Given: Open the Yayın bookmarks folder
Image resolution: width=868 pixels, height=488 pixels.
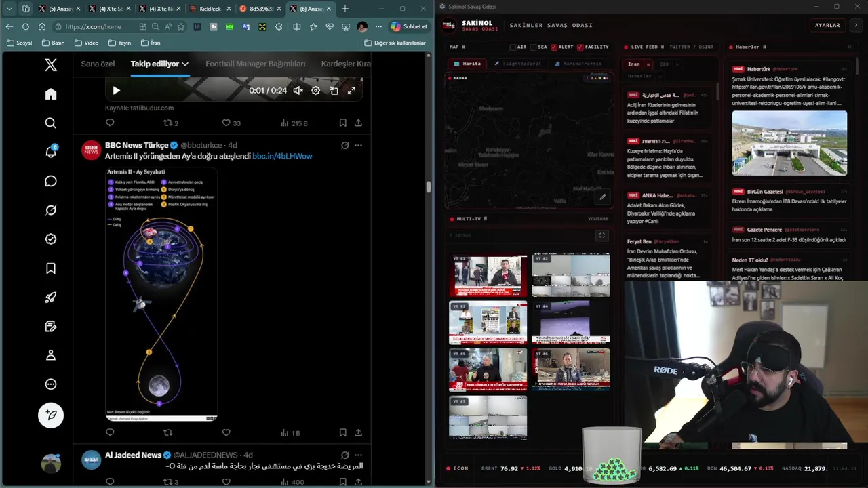Looking at the screenshot, I should (119, 43).
